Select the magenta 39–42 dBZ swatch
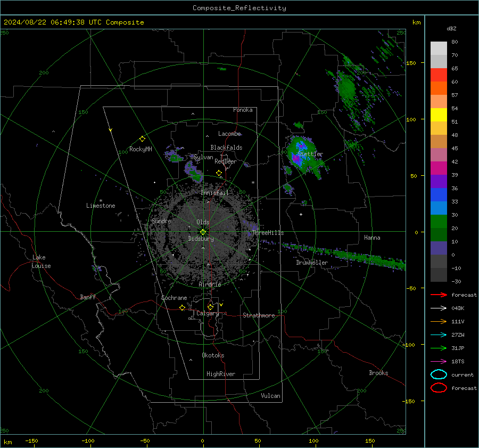The image size is (479, 448). coord(439,168)
